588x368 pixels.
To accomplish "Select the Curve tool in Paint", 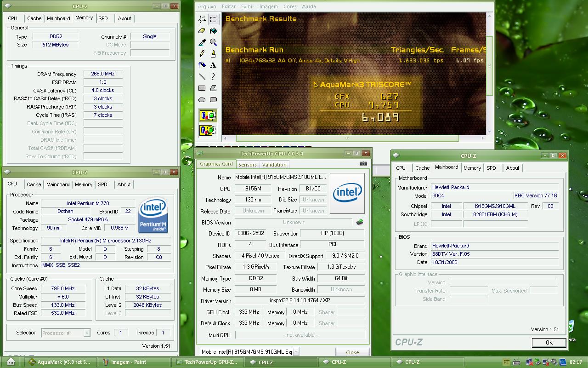I will pyautogui.click(x=214, y=76).
